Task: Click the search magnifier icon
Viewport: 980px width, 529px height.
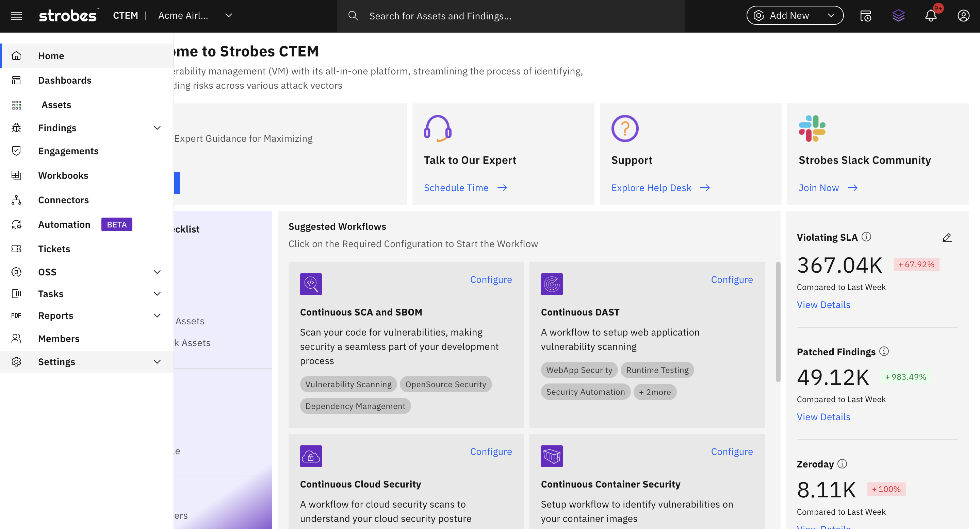Action: [353, 16]
